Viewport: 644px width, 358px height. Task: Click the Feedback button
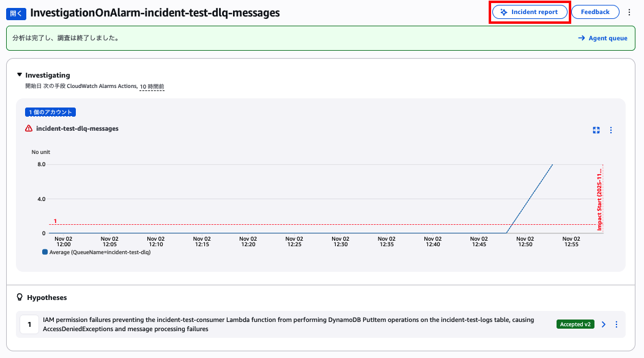point(595,12)
